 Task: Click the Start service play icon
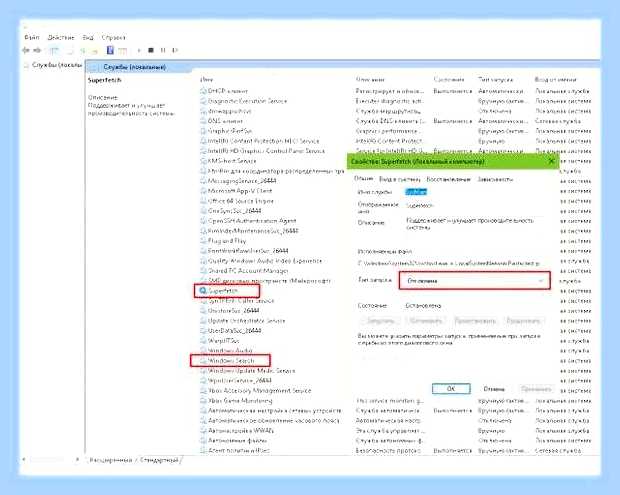(139, 50)
